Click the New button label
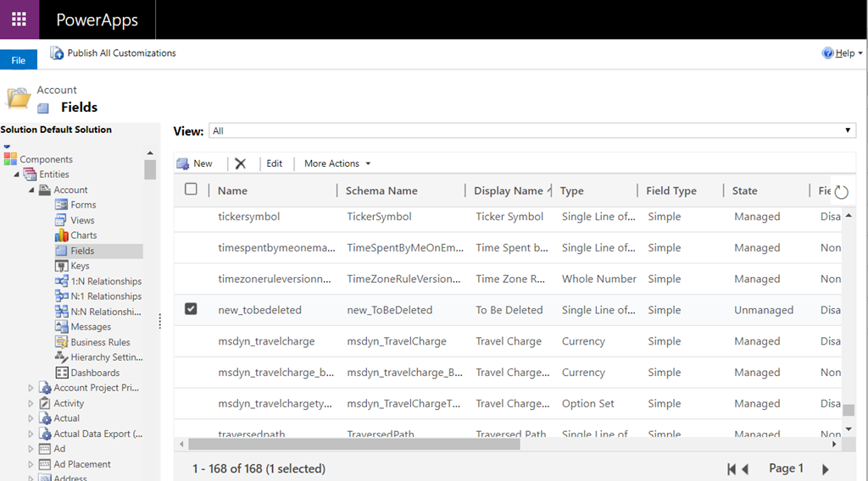The image size is (868, 481). [x=203, y=163]
